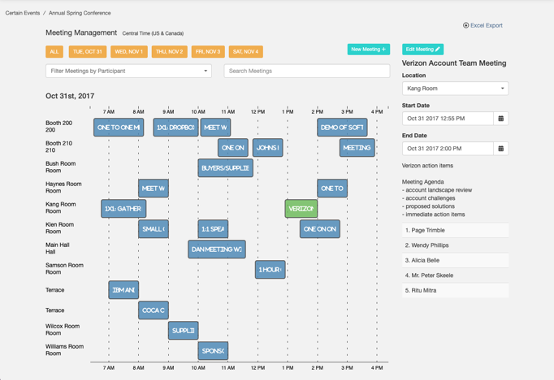Select the FRI, NOV 3 day tab
The height and width of the screenshot is (380, 554).
pyautogui.click(x=208, y=52)
